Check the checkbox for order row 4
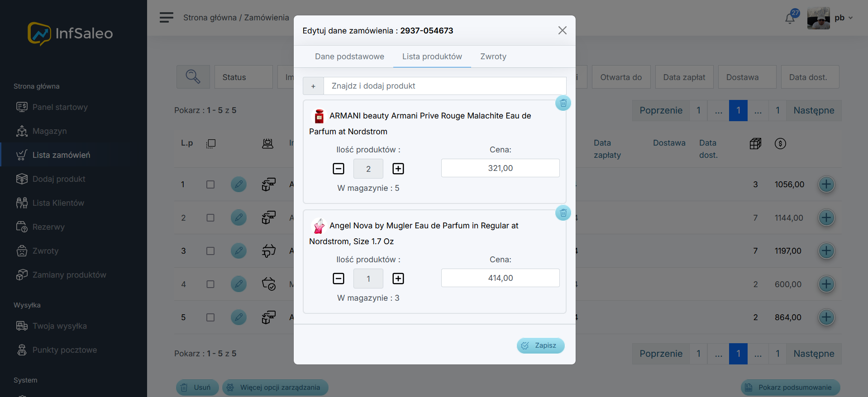The width and height of the screenshot is (868, 397). pos(210,284)
